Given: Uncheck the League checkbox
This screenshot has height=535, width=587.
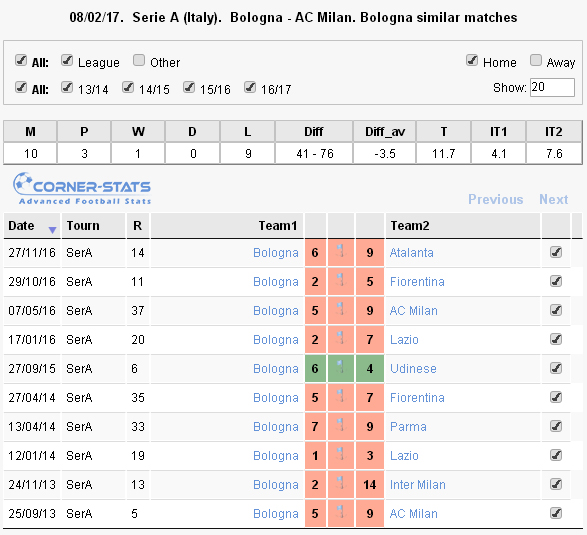Looking at the screenshot, I should pos(67,60).
